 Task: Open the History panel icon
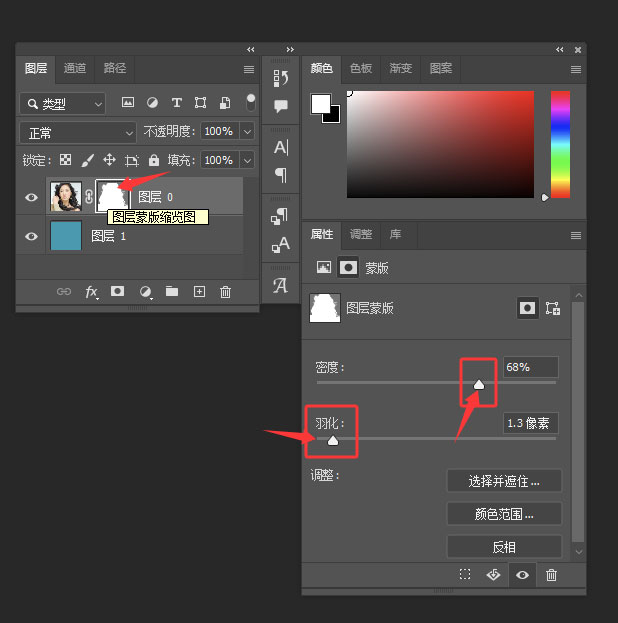281,78
